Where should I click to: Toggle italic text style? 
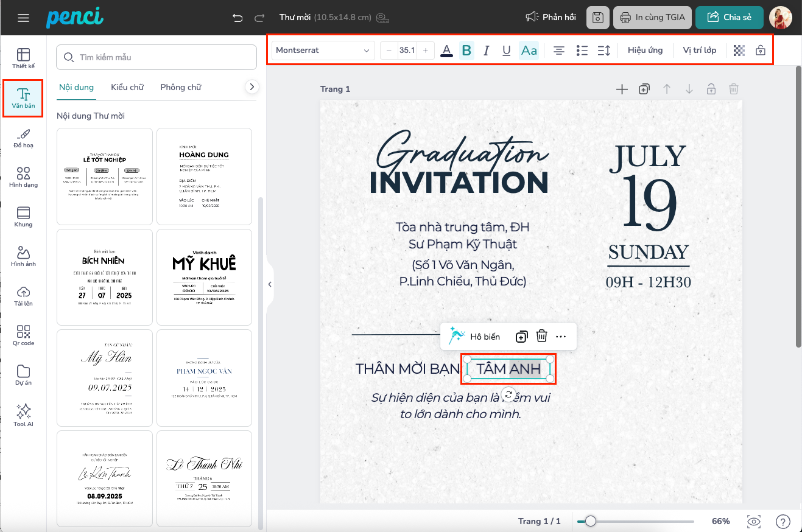486,51
